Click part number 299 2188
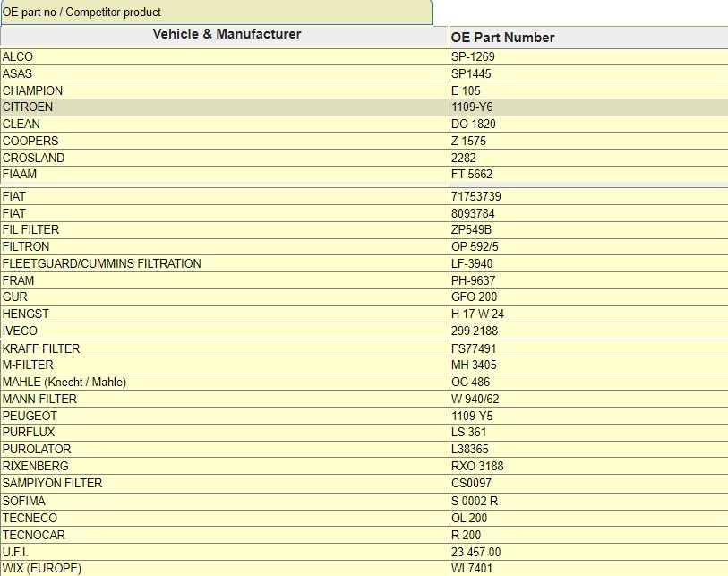The height and width of the screenshot is (576, 728). pyautogui.click(x=474, y=331)
